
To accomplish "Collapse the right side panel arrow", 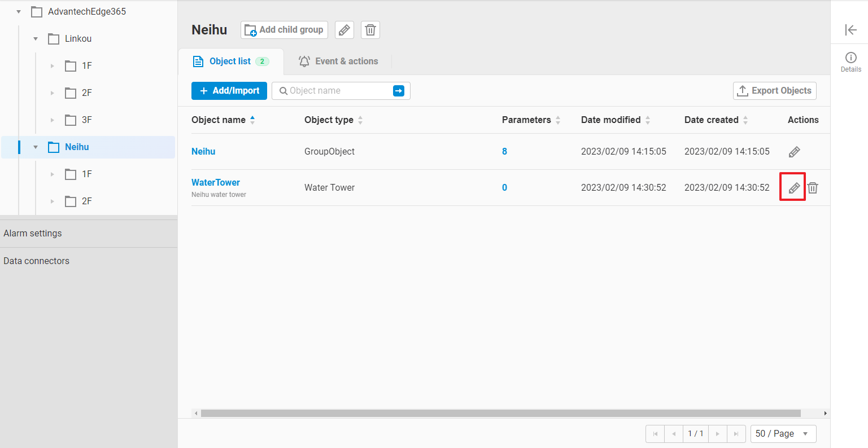I will pos(850,30).
